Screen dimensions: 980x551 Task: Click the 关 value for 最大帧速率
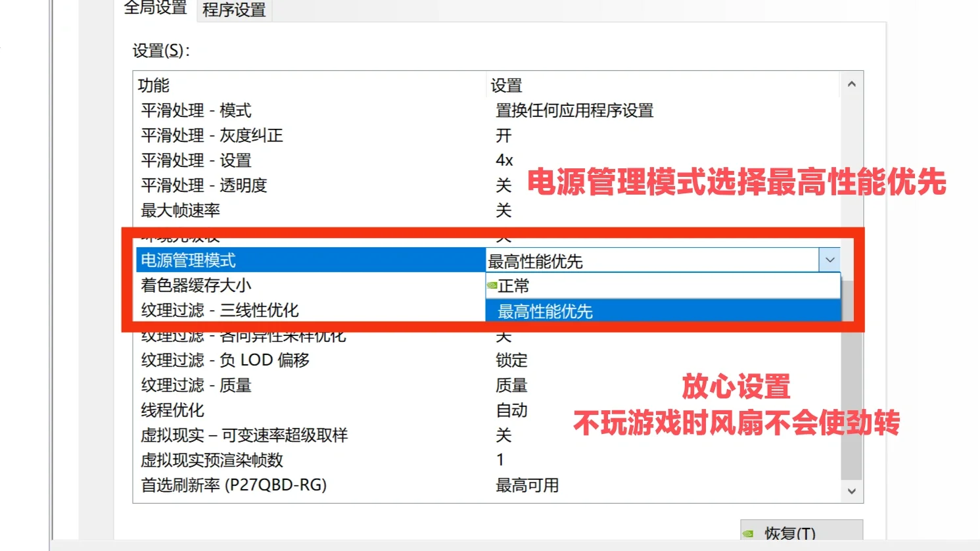pos(503,210)
